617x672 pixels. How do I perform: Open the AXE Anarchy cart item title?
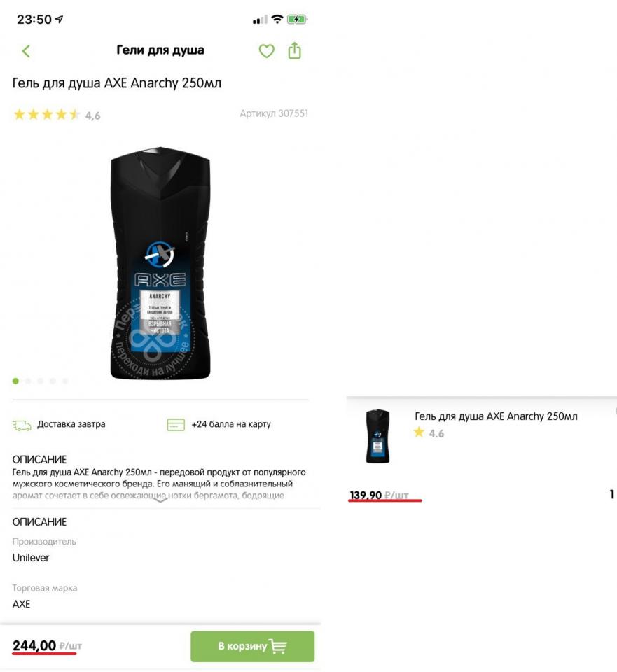[496, 416]
